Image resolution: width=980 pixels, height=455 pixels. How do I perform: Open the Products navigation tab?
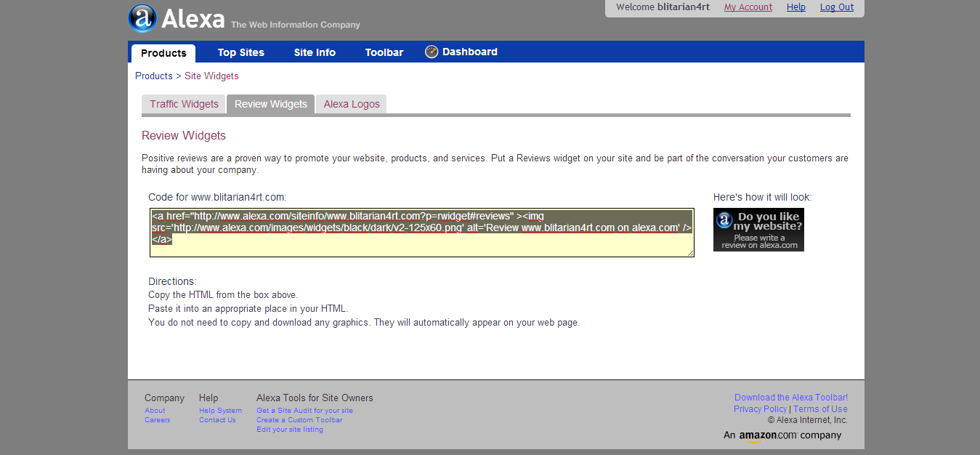(163, 53)
